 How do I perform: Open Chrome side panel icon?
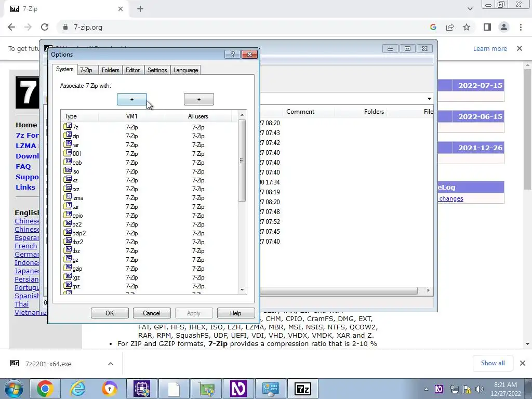pos(487,27)
